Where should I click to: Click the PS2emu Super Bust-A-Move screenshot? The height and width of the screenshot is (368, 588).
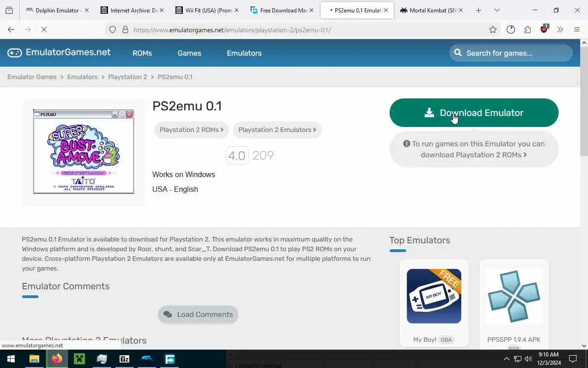click(x=84, y=152)
